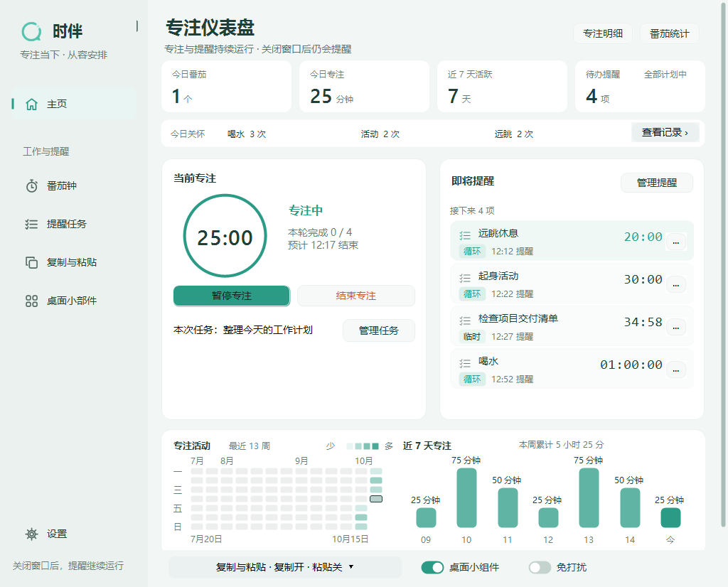
Task: Open 复制与粘贴 page from the sidebar
Action: (74, 263)
